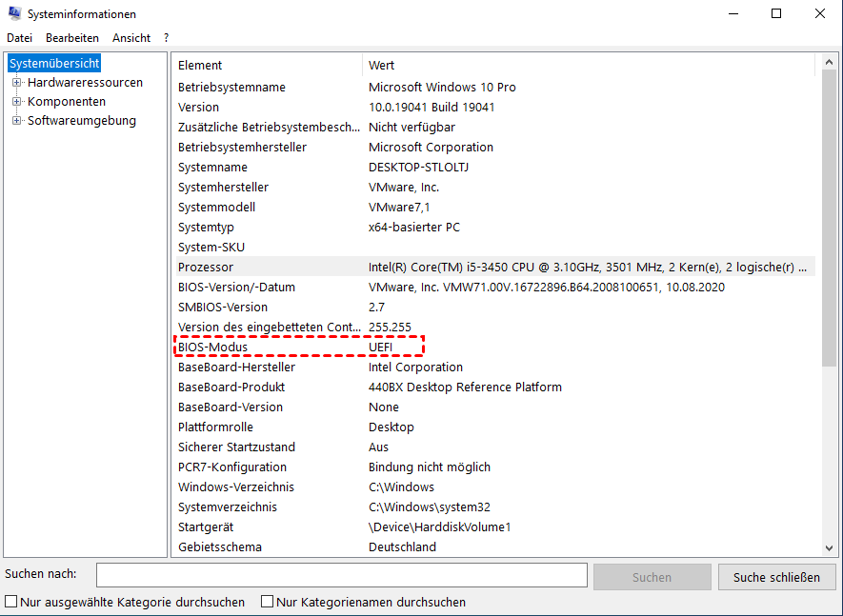Select the Plattformrolle row
Viewport: 843px width, 616px height.
[495, 427]
